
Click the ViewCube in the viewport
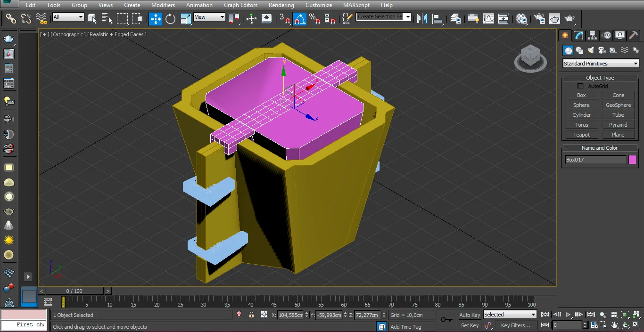pyautogui.click(x=530, y=57)
